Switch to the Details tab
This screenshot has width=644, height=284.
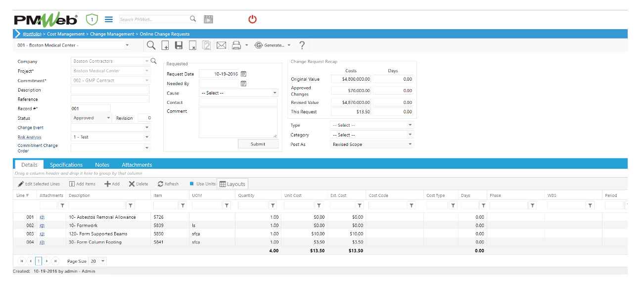[x=29, y=165]
